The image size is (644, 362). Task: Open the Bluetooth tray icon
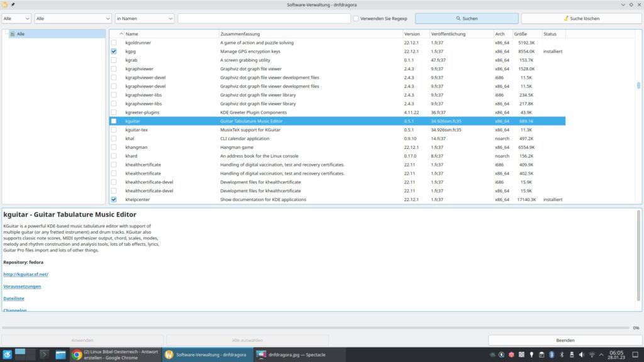pos(562,354)
